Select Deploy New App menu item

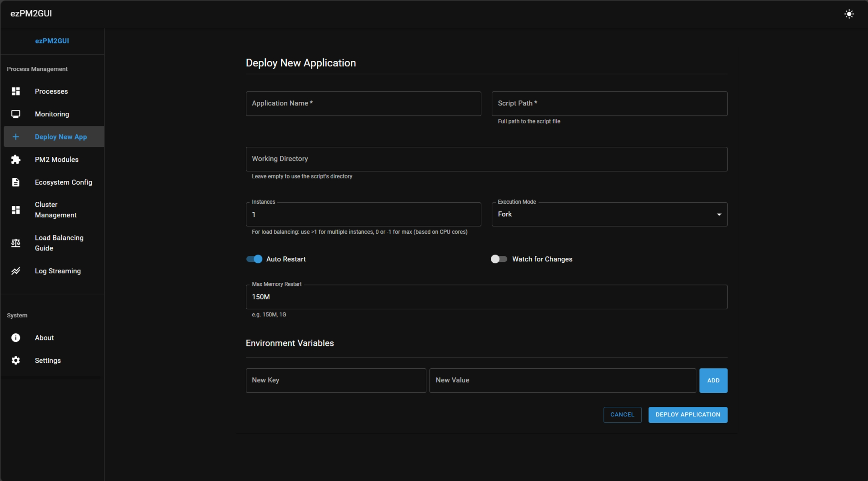pyautogui.click(x=54, y=137)
